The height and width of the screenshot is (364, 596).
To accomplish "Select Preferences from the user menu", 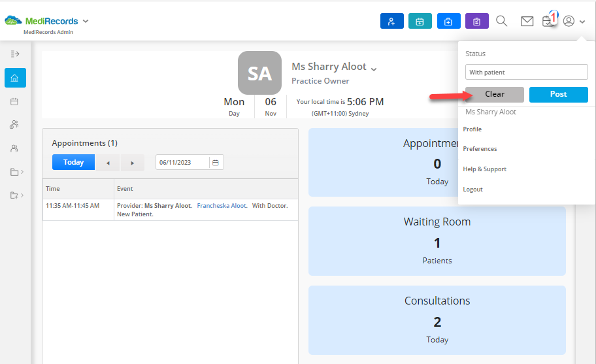I will (480, 149).
